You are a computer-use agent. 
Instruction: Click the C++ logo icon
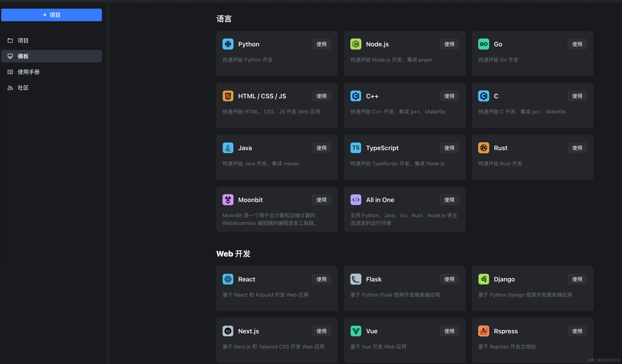click(356, 96)
